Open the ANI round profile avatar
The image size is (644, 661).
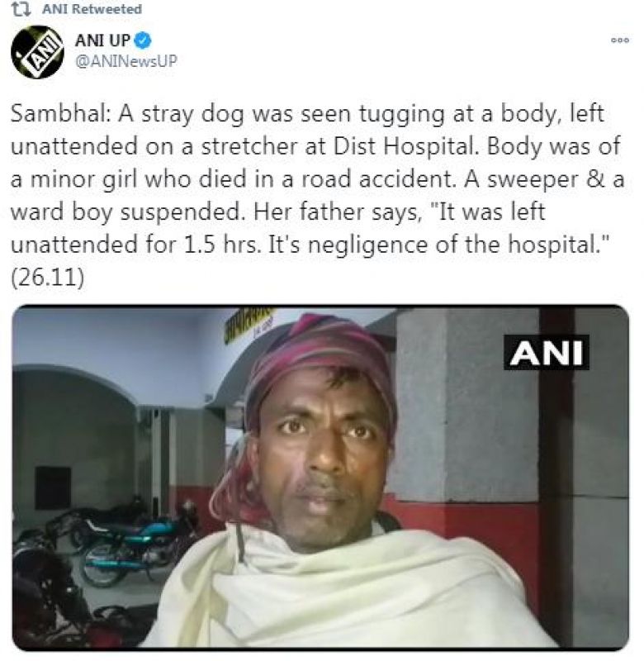(x=37, y=52)
